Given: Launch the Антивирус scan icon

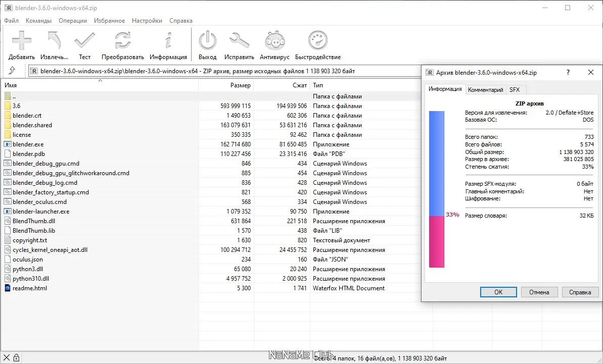Looking at the screenshot, I should click(274, 40).
